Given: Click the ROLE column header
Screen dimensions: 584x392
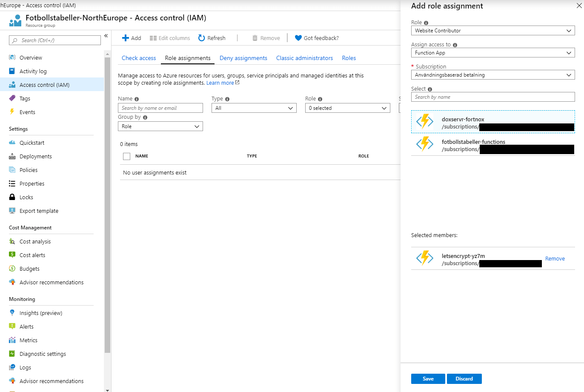Looking at the screenshot, I should click(364, 156).
